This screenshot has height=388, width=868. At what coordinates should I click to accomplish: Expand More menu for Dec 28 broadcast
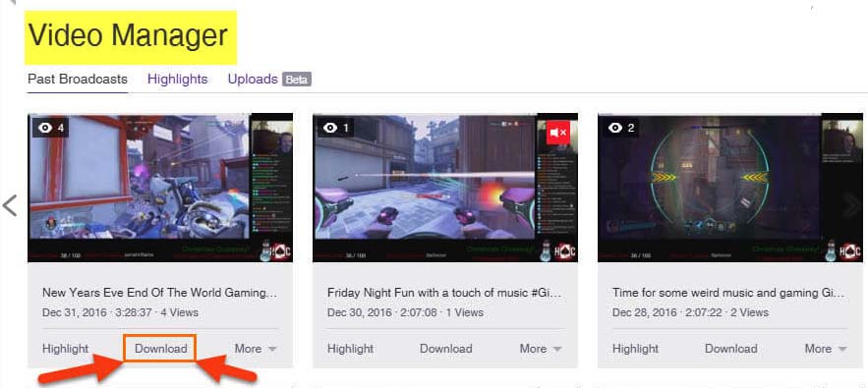click(826, 349)
